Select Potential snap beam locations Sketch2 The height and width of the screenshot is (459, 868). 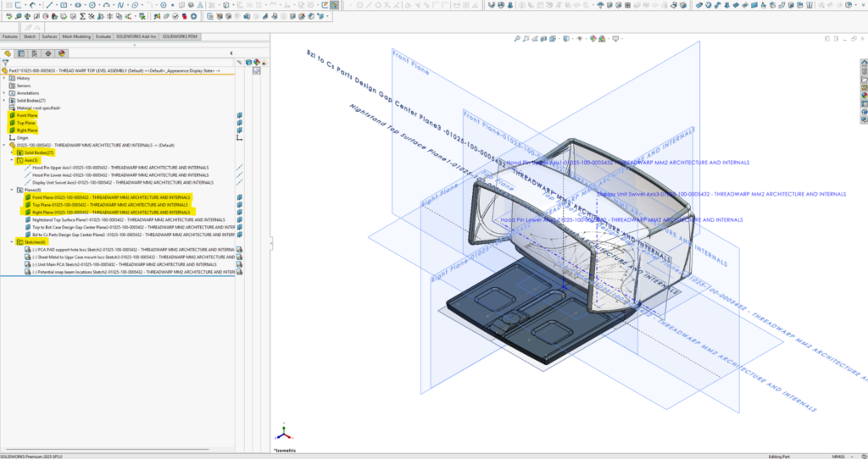click(x=133, y=272)
